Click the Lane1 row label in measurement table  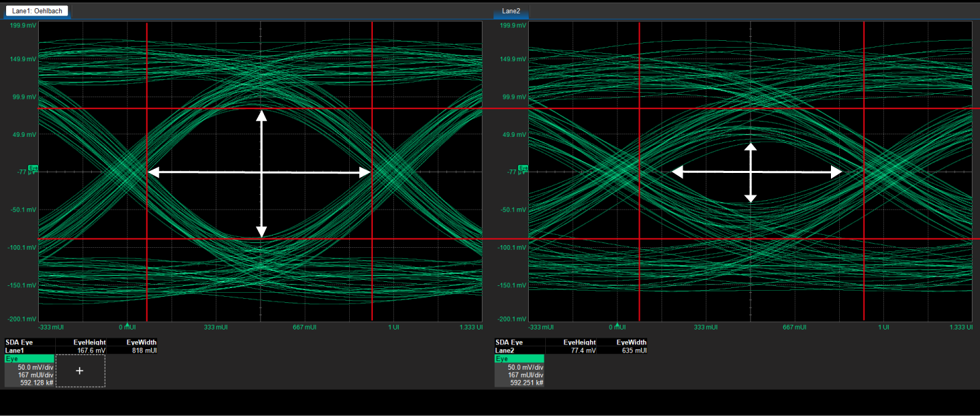tap(15, 351)
